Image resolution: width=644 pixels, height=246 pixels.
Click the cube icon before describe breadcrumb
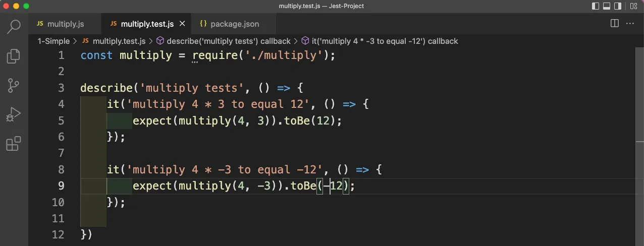tap(160, 41)
